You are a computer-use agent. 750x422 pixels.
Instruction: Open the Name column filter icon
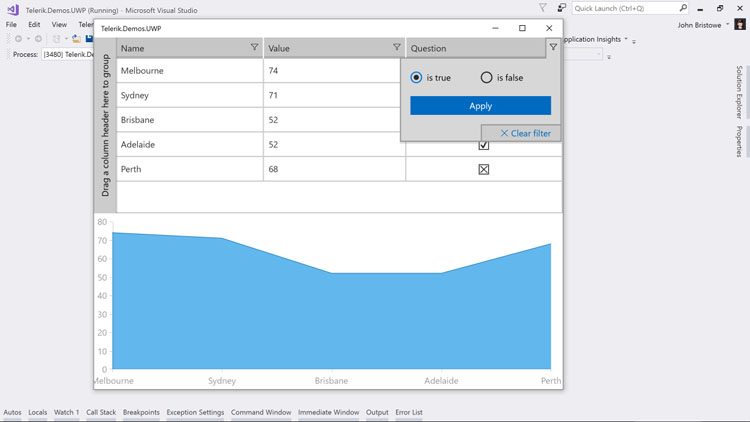point(254,47)
